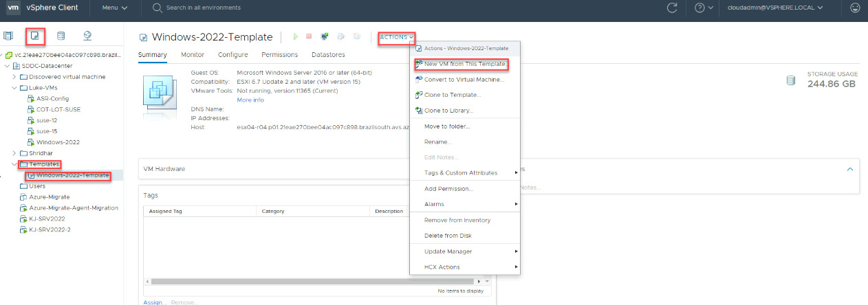The image size is (868, 305).
Task: Sort by the Assigned Tag column header
Action: [x=199, y=212]
